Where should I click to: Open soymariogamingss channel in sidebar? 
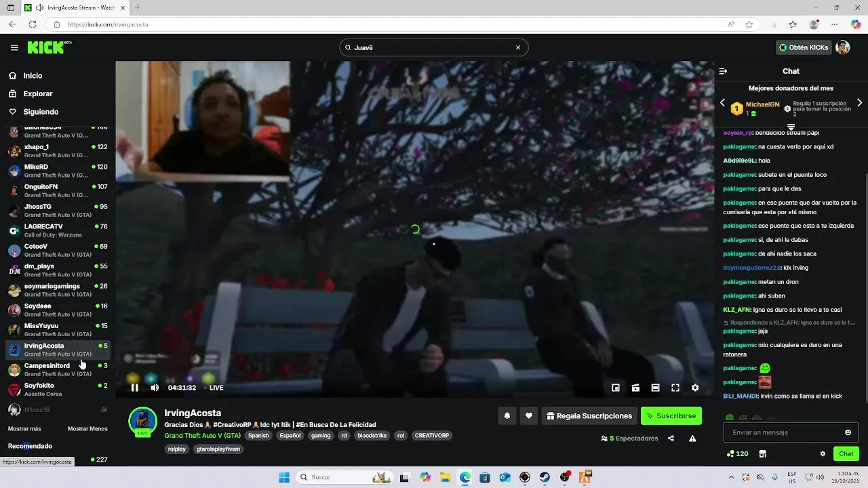click(x=58, y=290)
